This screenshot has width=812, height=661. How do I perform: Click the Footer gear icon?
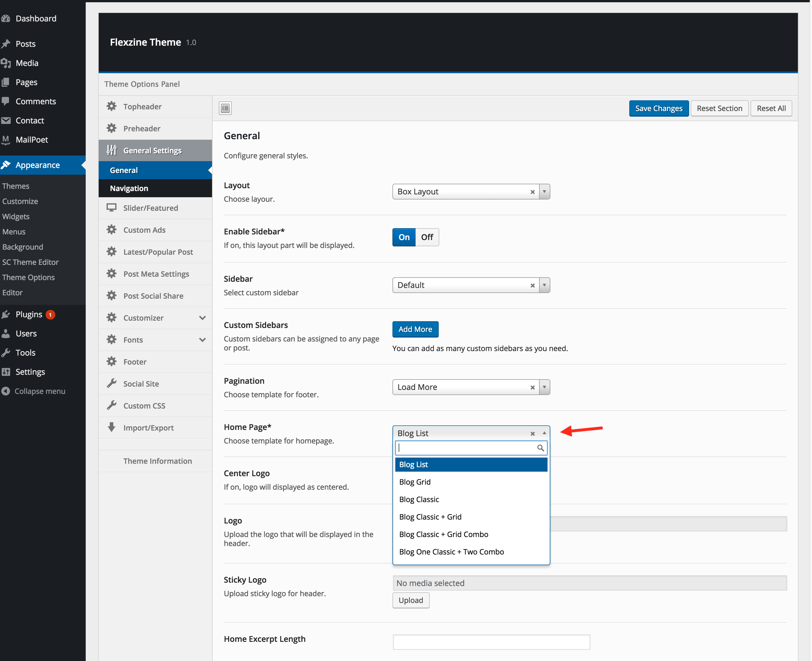pos(111,361)
